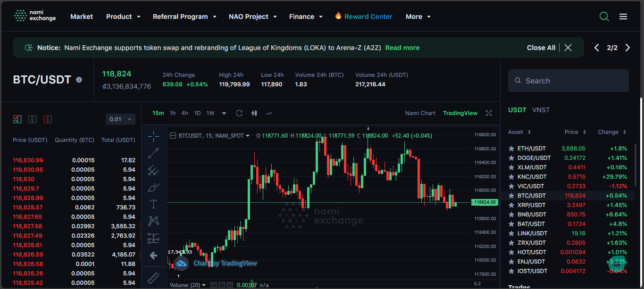644x289 pixels.
Task: Show combined buy and sell order book view
Action: 17,119
